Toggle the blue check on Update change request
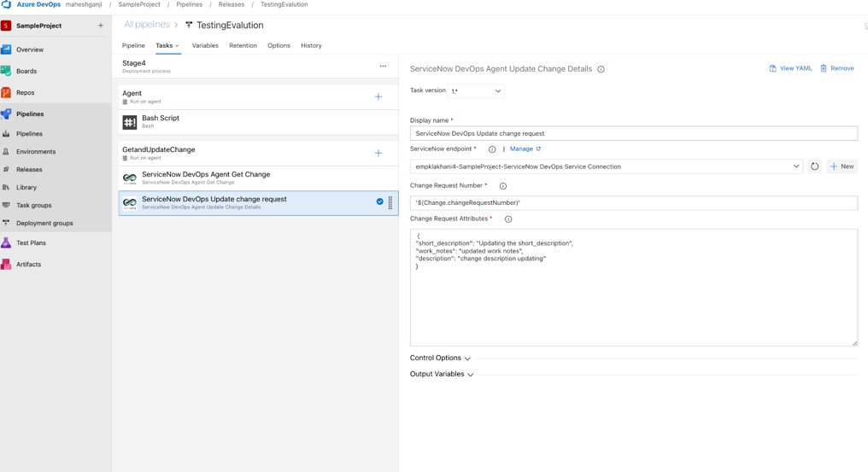 [379, 201]
